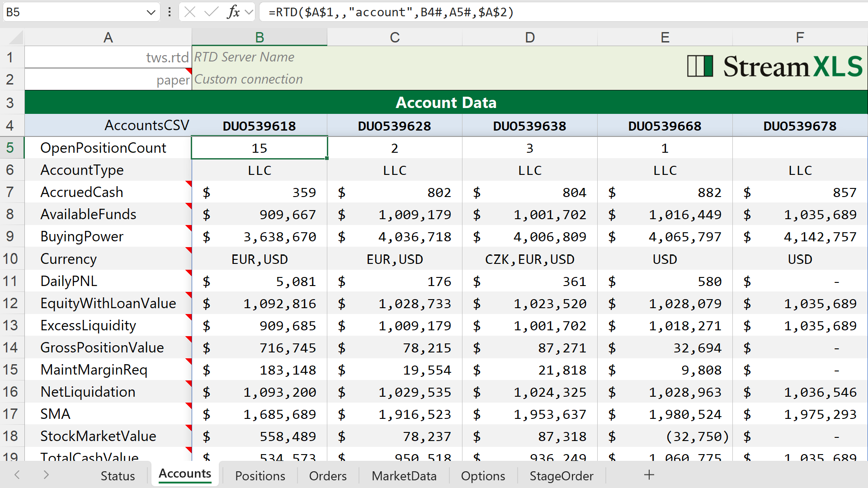
Task: Click the previous sheet navigation arrow
Action: pos(17,475)
